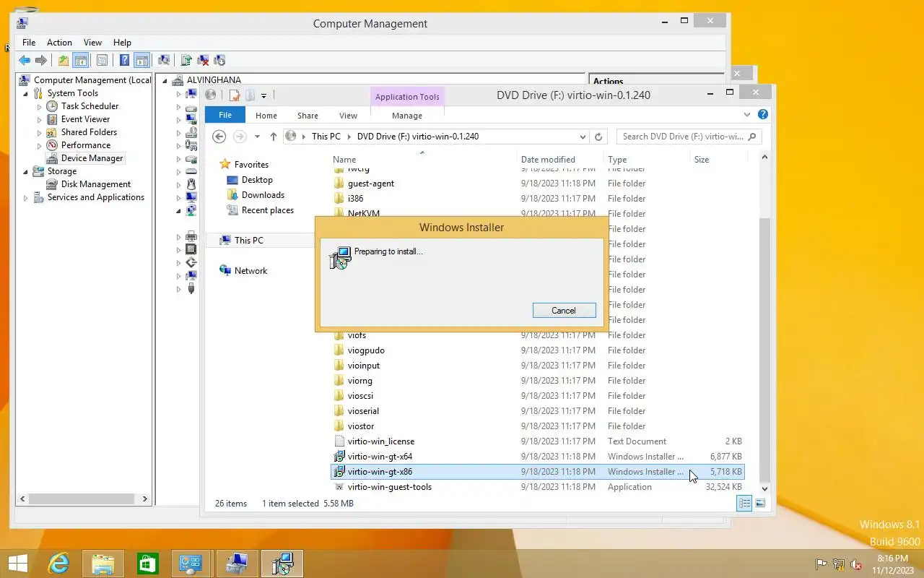This screenshot has width=924, height=578.
Task: Open the Share ribbon tab in Explorer
Action: (308, 116)
